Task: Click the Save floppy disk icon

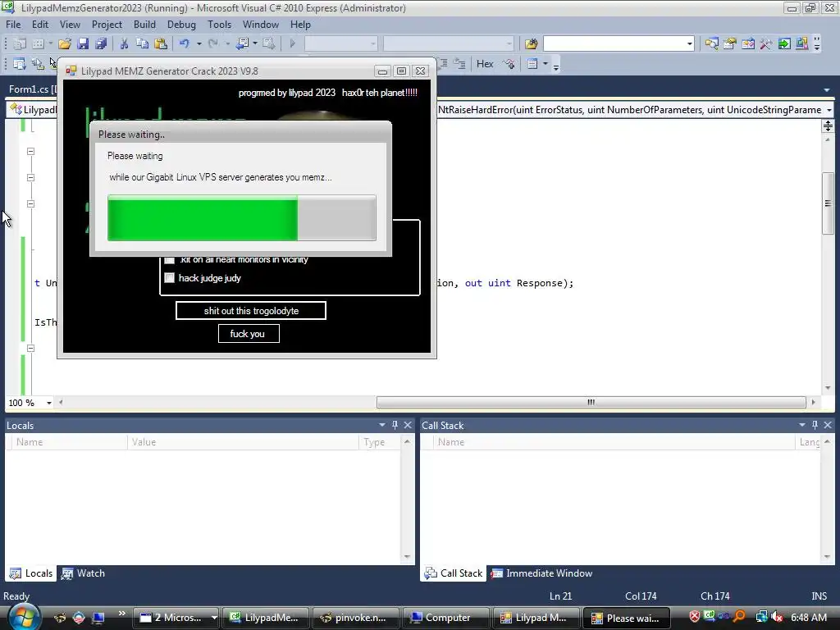Action: pos(83,43)
